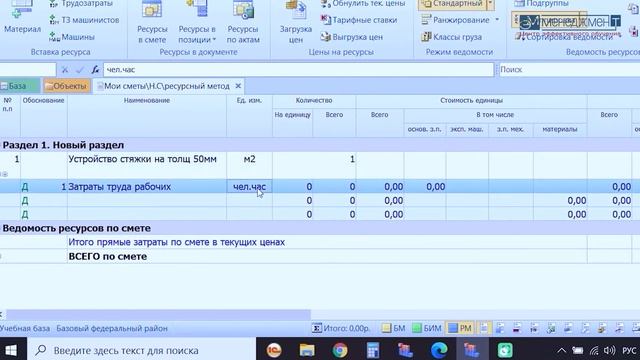The height and width of the screenshot is (360, 640).
Task: Insert Машины resource
Action: pyautogui.click(x=72, y=37)
